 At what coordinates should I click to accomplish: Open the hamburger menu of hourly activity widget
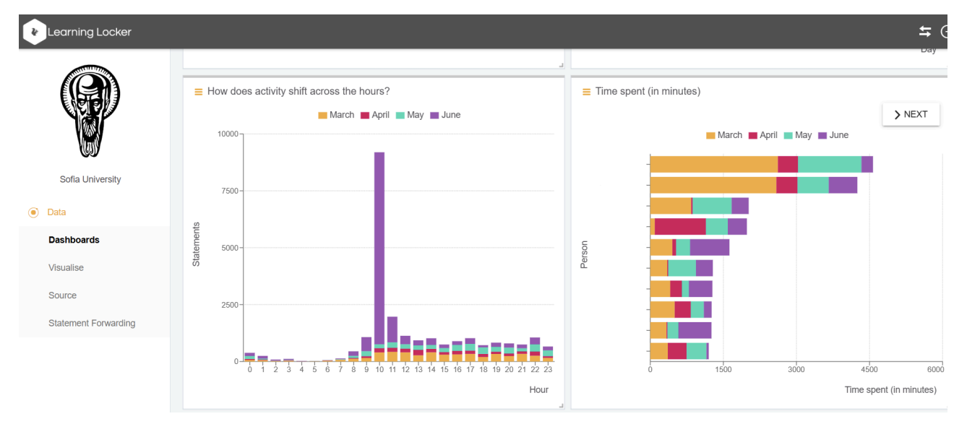(x=198, y=92)
